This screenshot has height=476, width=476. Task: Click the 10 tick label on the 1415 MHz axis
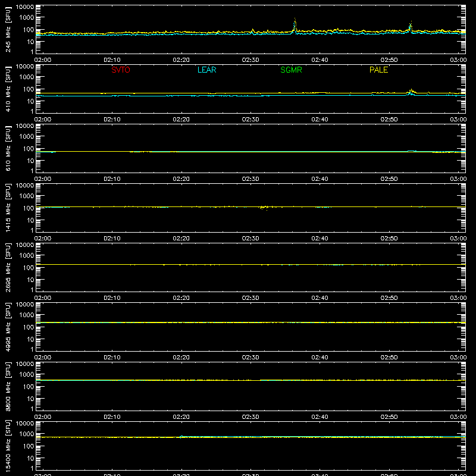[30, 220]
